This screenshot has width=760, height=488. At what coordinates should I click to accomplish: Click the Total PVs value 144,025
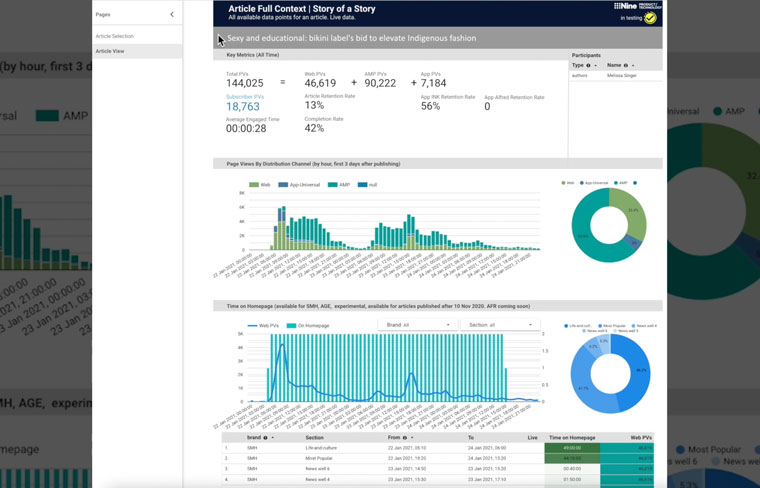[245, 83]
